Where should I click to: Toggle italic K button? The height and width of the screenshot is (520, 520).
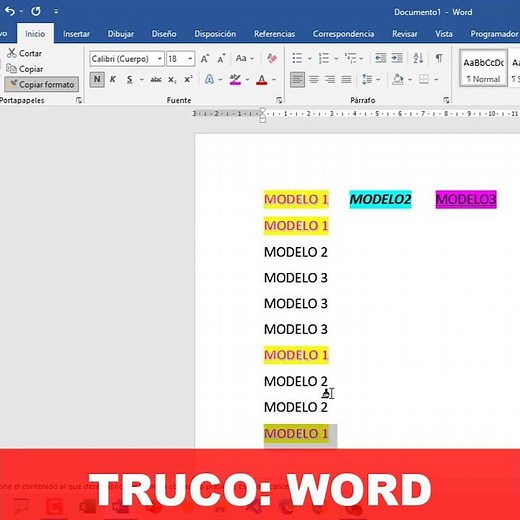113,79
